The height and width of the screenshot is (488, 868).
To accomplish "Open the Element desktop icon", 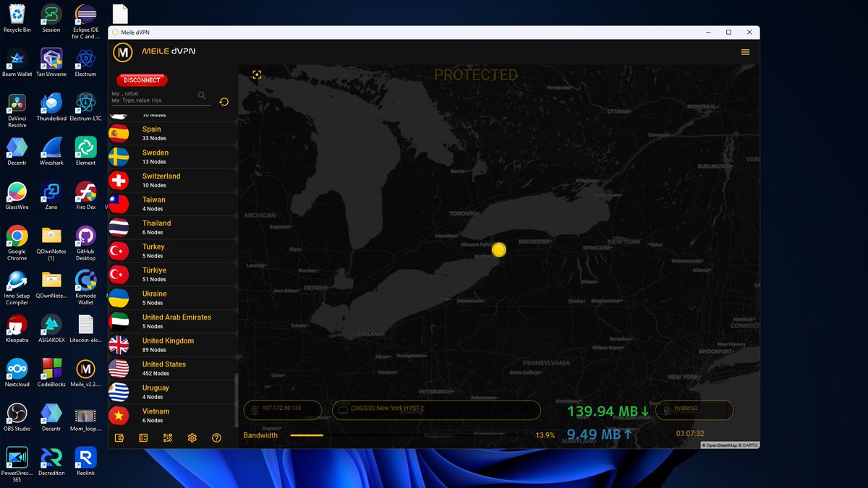I will 85,150.
